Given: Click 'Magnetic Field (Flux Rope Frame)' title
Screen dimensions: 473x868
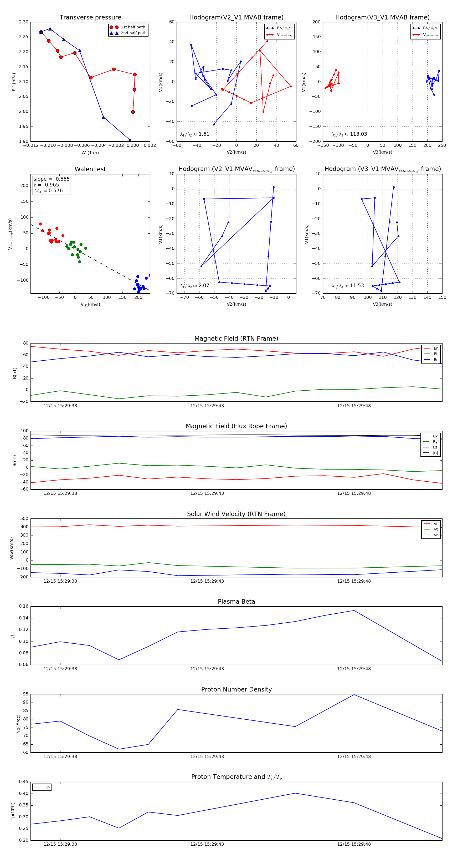Looking at the screenshot, I should (236, 426).
